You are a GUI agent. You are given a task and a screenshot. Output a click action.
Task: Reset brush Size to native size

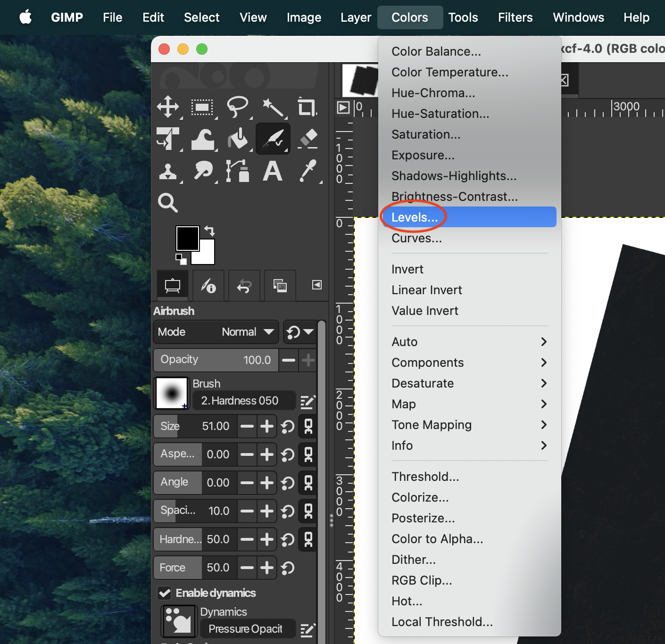click(288, 427)
